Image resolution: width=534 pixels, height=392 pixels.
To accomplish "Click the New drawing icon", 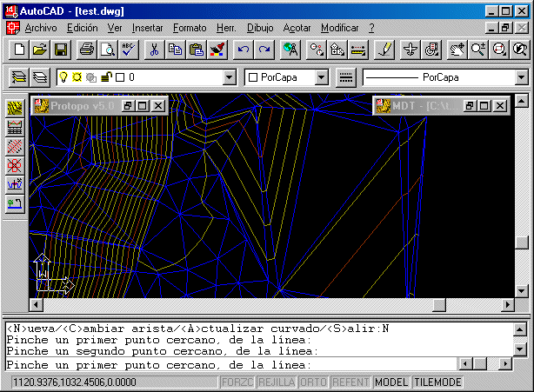I will pos(19,50).
